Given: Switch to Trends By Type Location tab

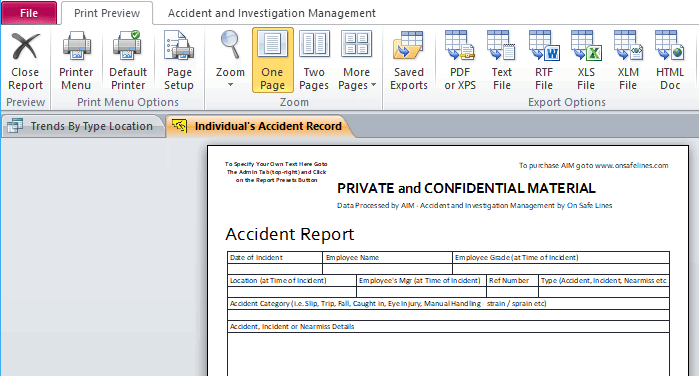Looking at the screenshot, I should [83, 126].
